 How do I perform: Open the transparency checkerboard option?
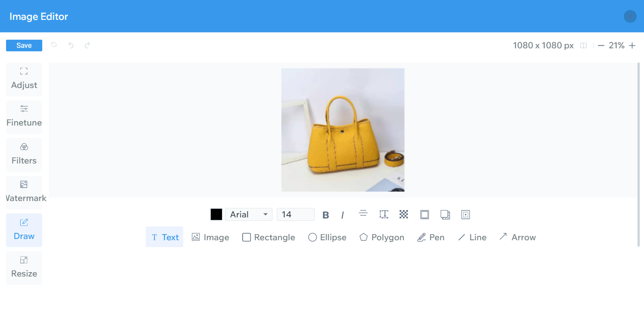coord(403,214)
